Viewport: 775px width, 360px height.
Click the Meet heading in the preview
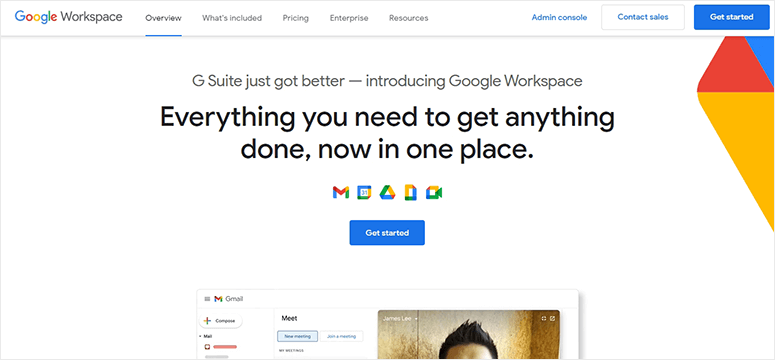click(x=289, y=318)
